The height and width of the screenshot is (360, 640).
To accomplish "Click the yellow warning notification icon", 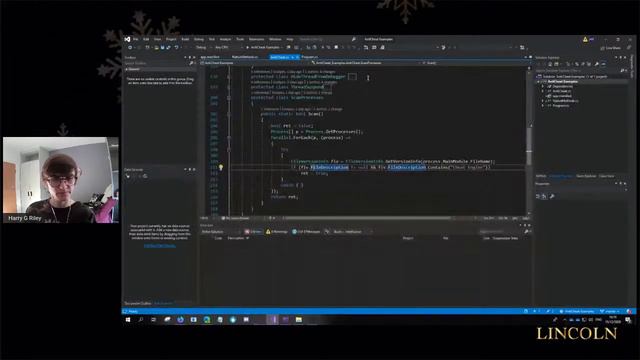I will (585, 39).
